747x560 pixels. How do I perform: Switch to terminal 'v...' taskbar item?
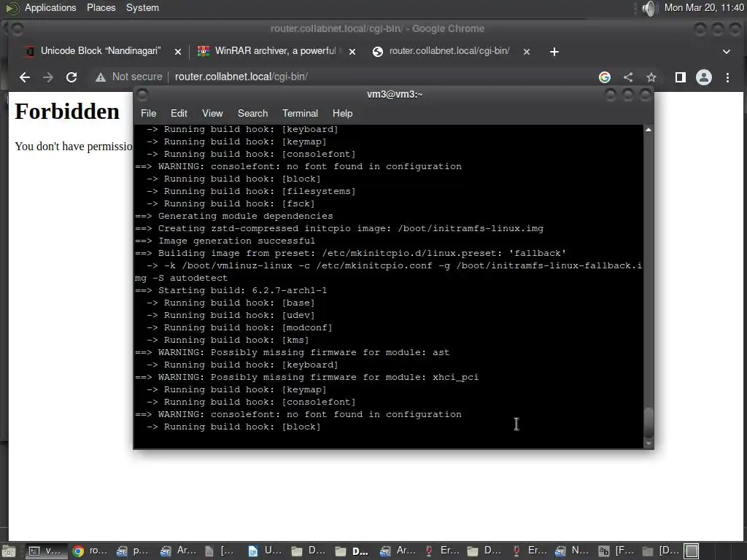(x=44, y=551)
